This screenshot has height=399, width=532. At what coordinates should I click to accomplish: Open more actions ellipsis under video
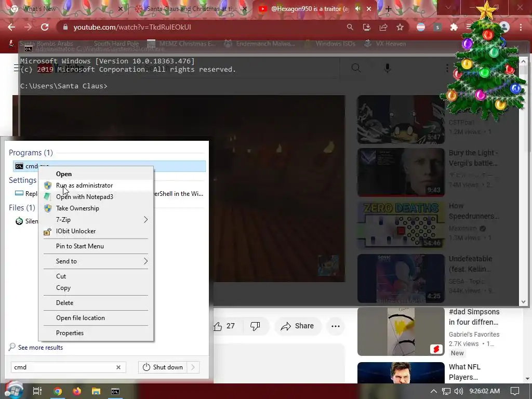point(336,326)
